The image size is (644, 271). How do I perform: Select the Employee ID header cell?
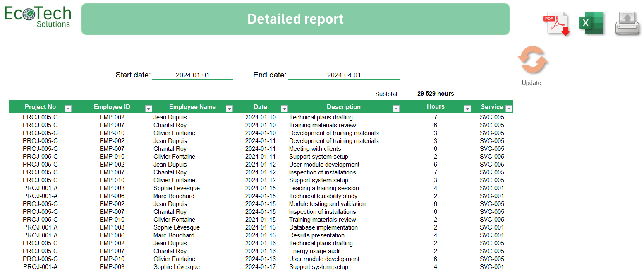tap(112, 107)
